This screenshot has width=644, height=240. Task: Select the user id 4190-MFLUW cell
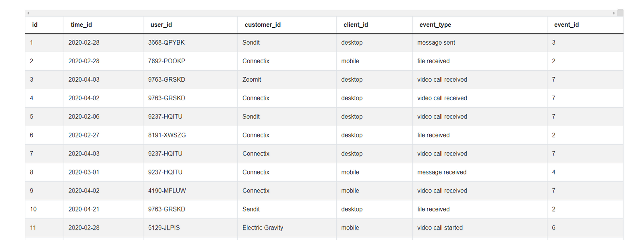[191, 191]
